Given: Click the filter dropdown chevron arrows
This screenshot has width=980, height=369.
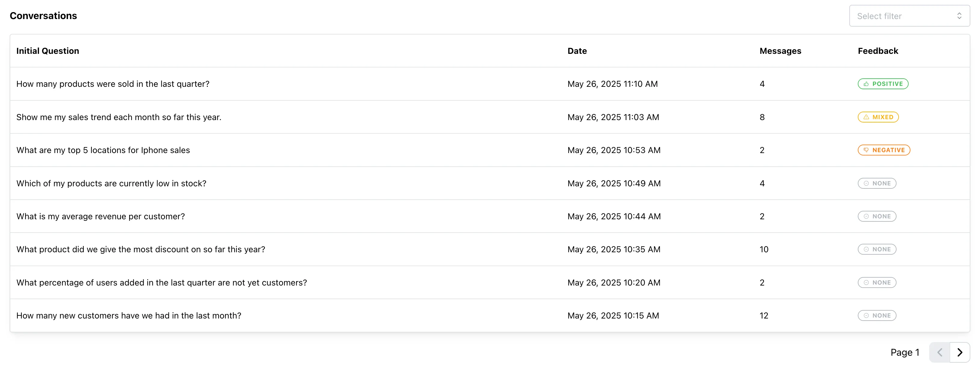Looking at the screenshot, I should [959, 16].
